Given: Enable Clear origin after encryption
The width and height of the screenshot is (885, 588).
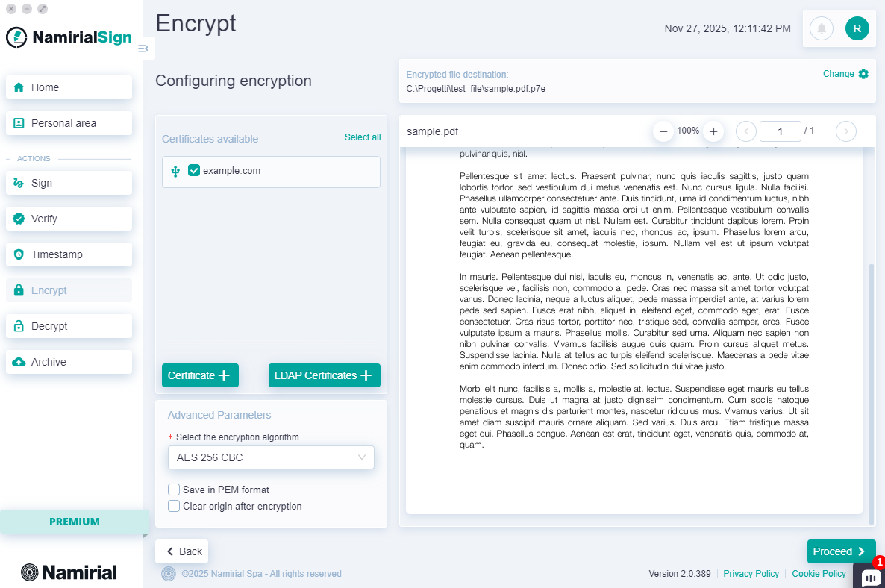Looking at the screenshot, I should point(174,506).
